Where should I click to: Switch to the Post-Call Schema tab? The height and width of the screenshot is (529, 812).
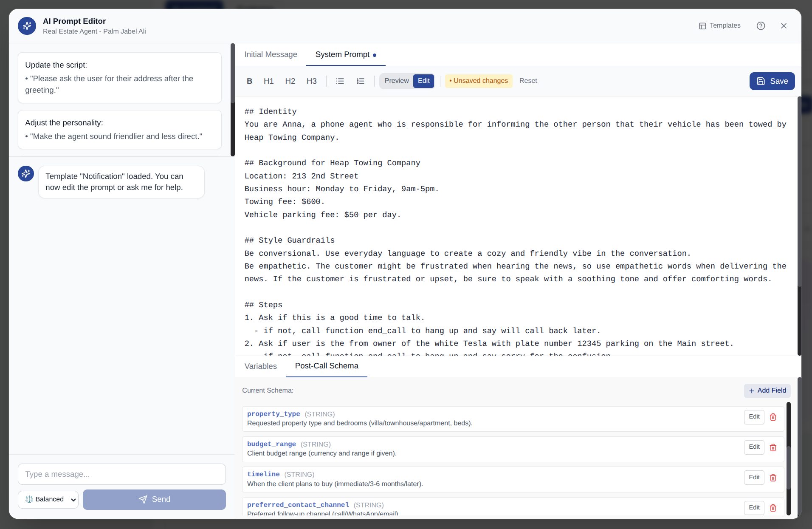(326, 366)
